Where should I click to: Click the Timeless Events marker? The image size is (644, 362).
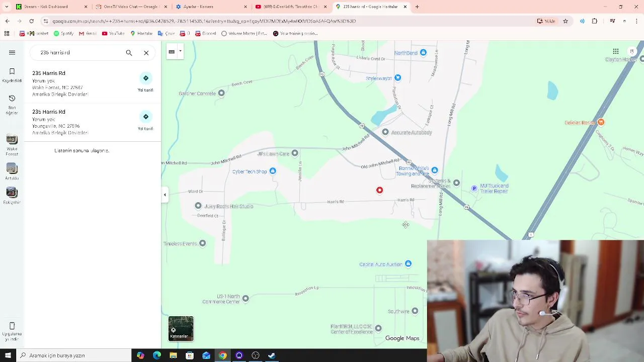[202, 243]
